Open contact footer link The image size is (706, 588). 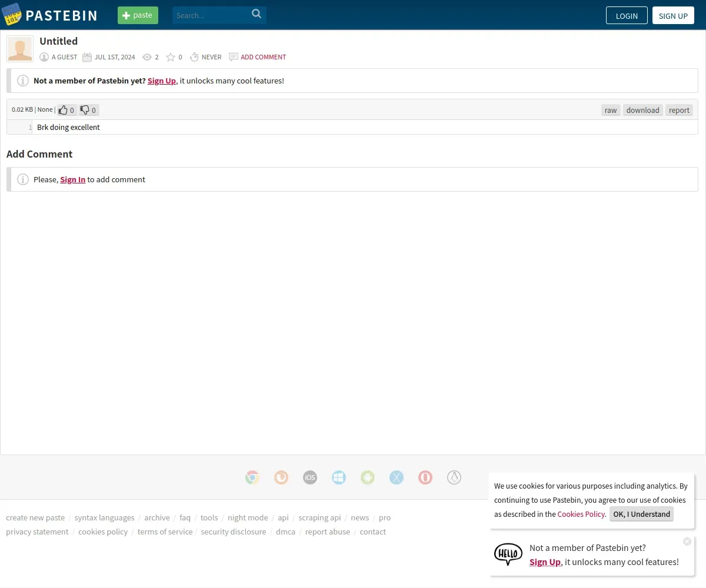click(373, 532)
